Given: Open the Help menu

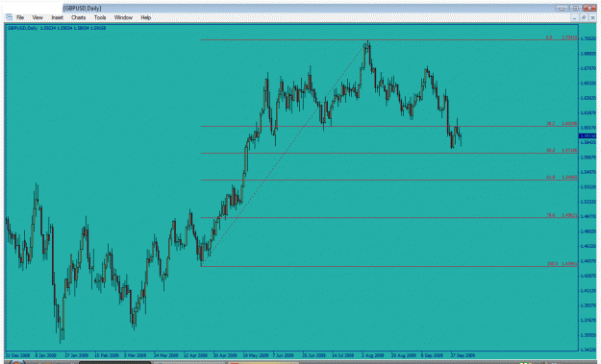Looking at the screenshot, I should click(x=145, y=17).
